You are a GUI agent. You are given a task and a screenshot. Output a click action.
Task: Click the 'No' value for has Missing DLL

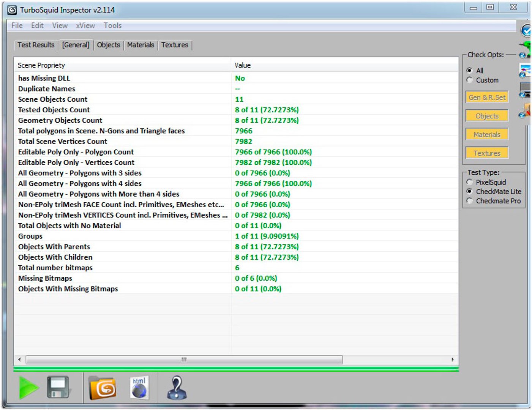point(240,78)
